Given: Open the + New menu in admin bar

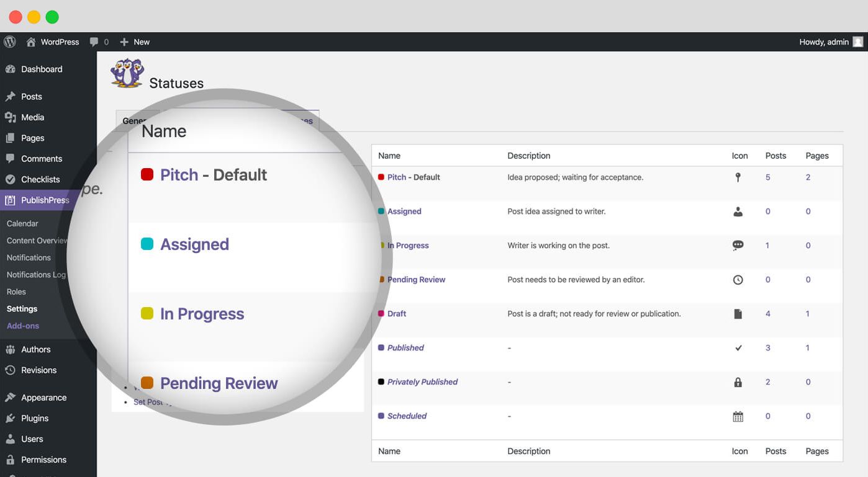Looking at the screenshot, I should 135,42.
